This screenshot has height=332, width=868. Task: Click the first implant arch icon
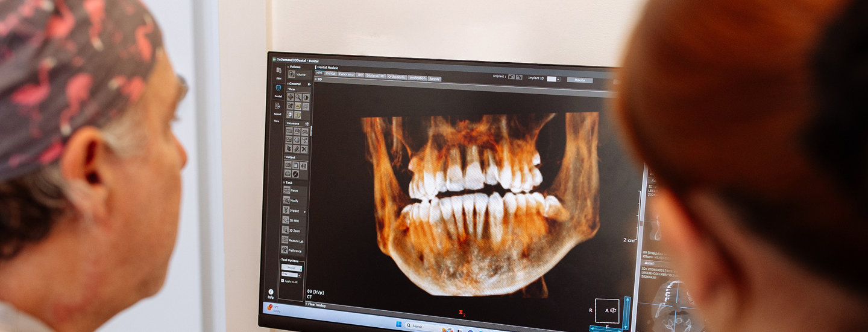512,77
